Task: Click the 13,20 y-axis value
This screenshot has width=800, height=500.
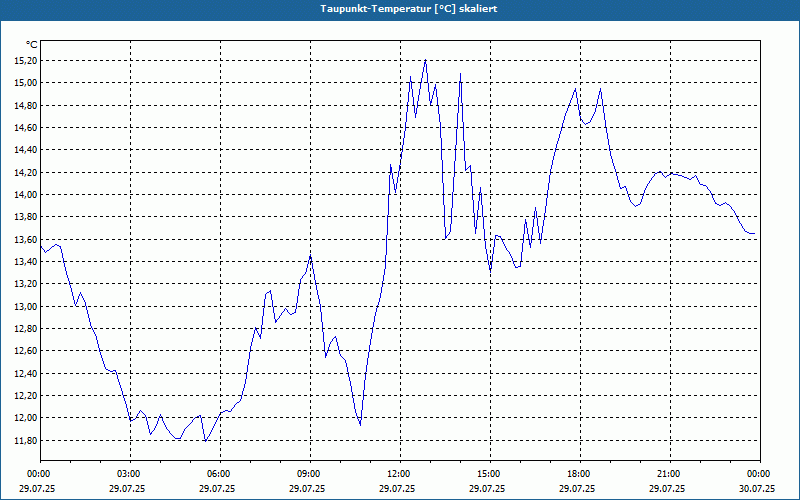Action: [26, 284]
